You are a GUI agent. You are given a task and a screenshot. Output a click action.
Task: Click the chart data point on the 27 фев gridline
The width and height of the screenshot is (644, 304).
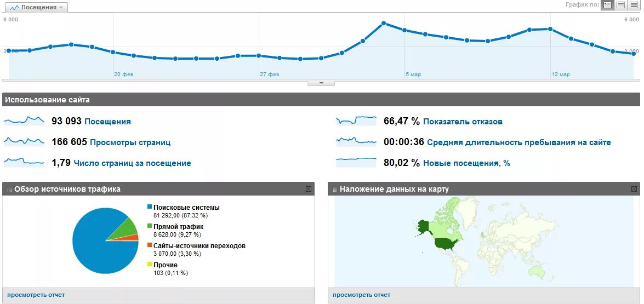tap(259, 55)
